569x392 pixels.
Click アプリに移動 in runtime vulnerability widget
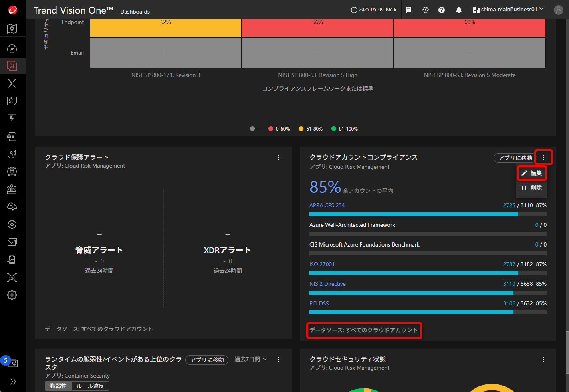pos(207,360)
